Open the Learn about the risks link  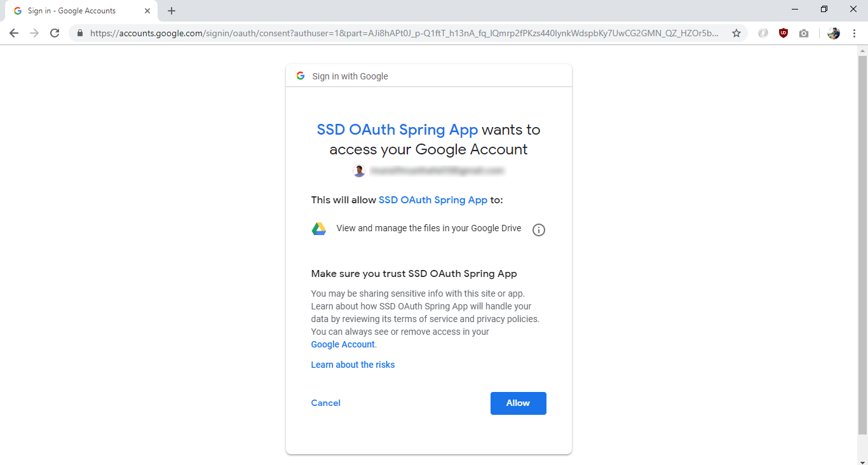[353, 364]
